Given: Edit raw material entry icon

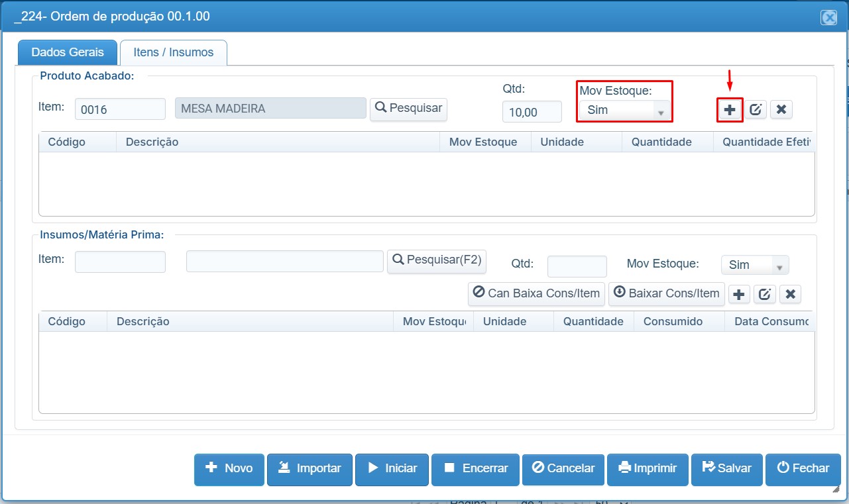Looking at the screenshot, I should click(765, 294).
